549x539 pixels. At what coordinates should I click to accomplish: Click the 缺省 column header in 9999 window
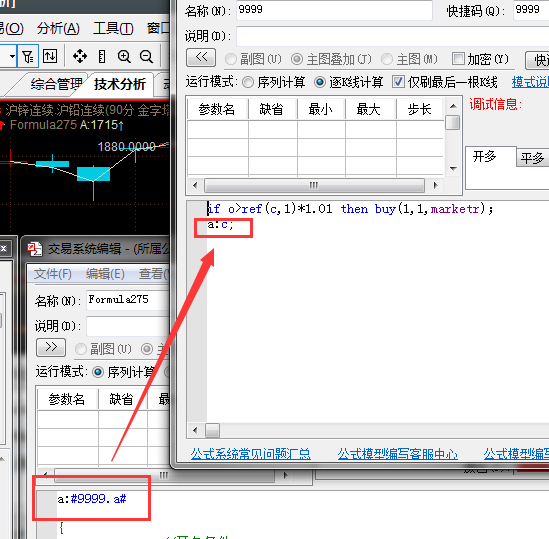(x=272, y=109)
